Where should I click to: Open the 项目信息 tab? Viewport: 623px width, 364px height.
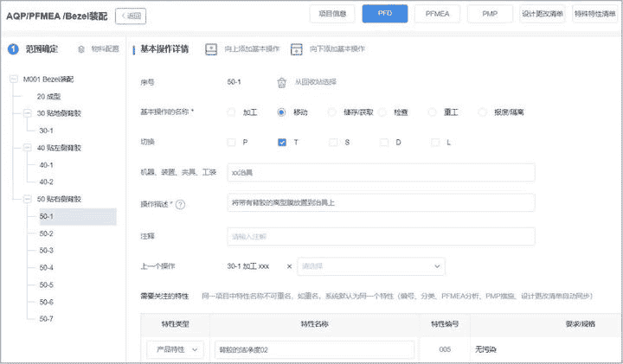click(x=332, y=14)
